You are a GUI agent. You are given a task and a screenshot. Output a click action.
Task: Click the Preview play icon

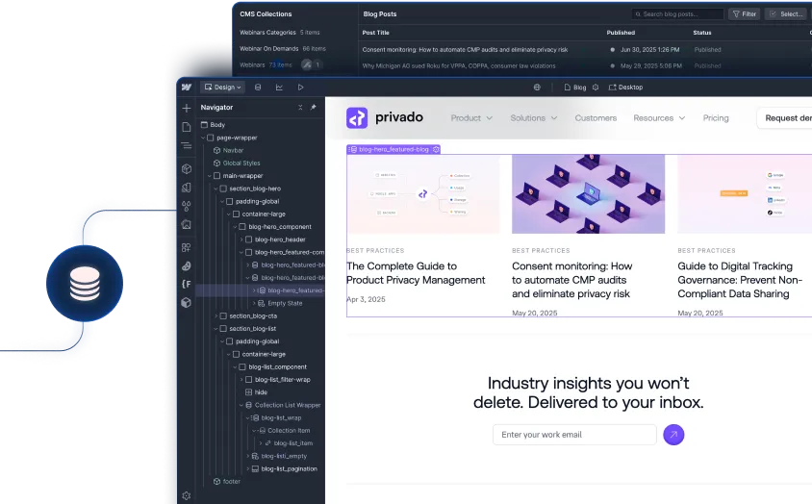coord(300,87)
